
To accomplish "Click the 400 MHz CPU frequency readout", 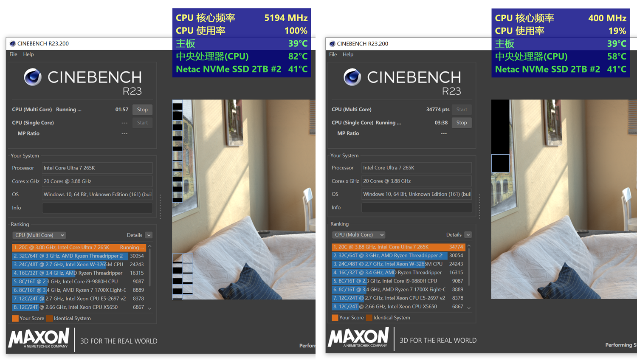I will point(607,18).
